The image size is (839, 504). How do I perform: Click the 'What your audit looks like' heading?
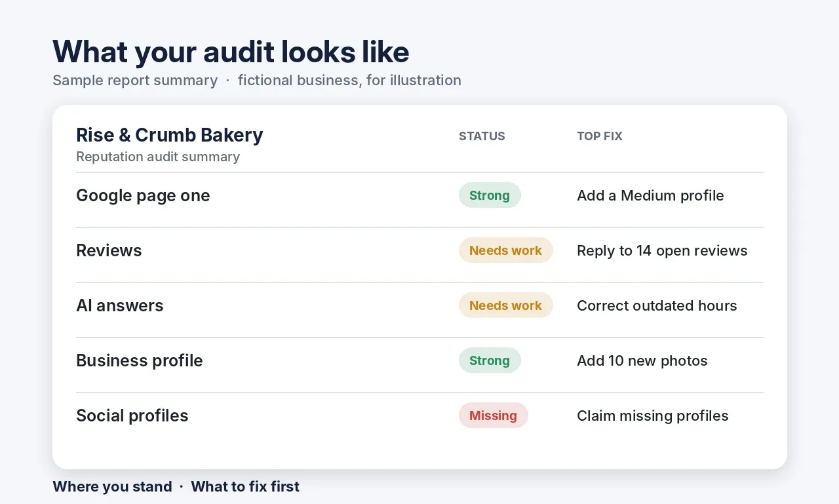(231, 52)
